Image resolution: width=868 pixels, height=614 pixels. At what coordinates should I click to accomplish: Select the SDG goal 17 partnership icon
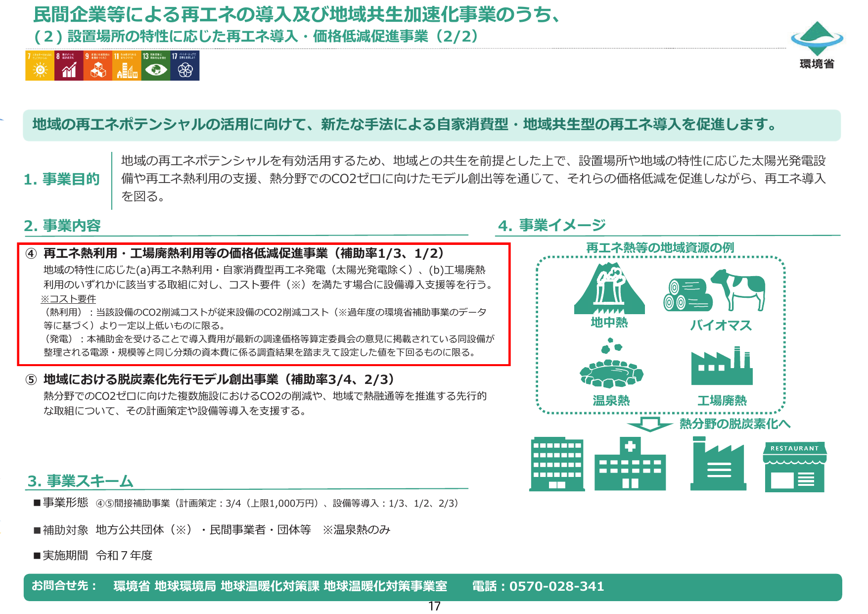[183, 67]
